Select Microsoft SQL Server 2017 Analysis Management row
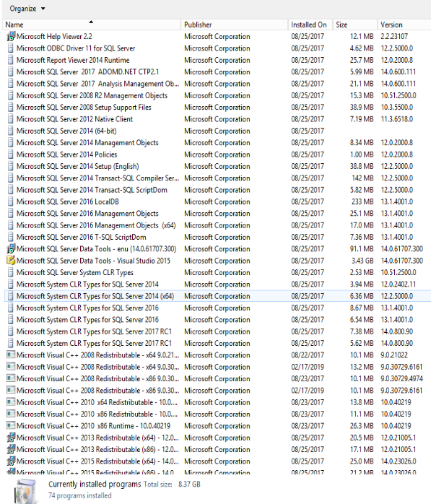 click(217, 84)
